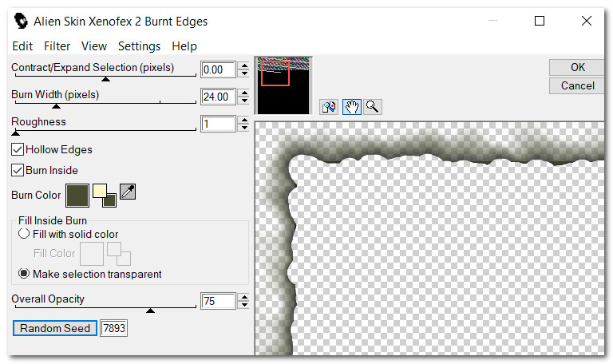Viewport: 613px width, 364px height.
Task: Increase the Burn Width spinner up arrow
Action: (244, 93)
